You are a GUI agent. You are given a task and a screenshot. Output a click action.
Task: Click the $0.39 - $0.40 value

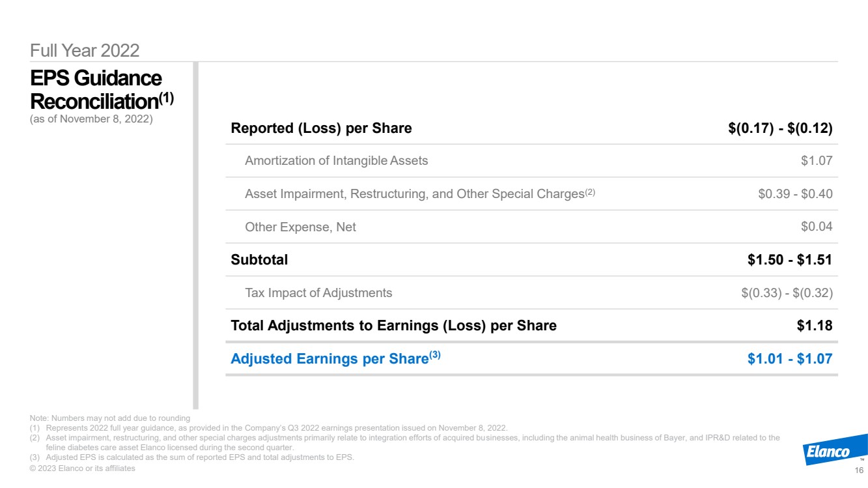[795, 194]
